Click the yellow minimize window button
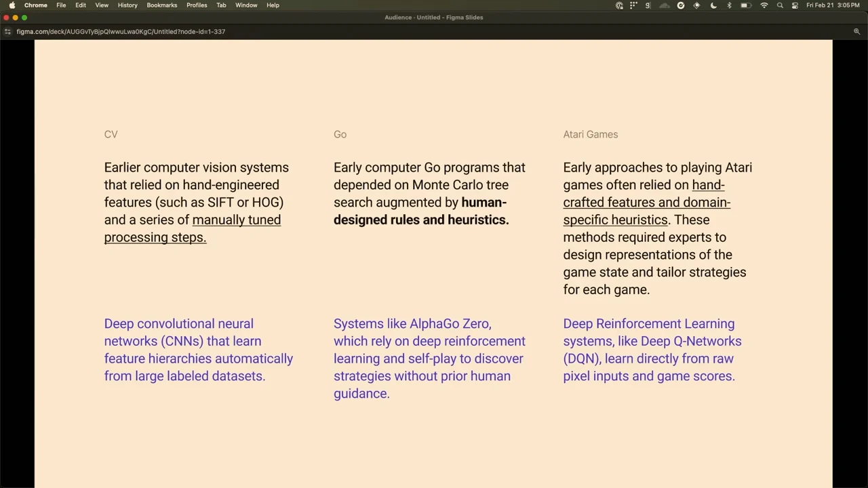 15,18
